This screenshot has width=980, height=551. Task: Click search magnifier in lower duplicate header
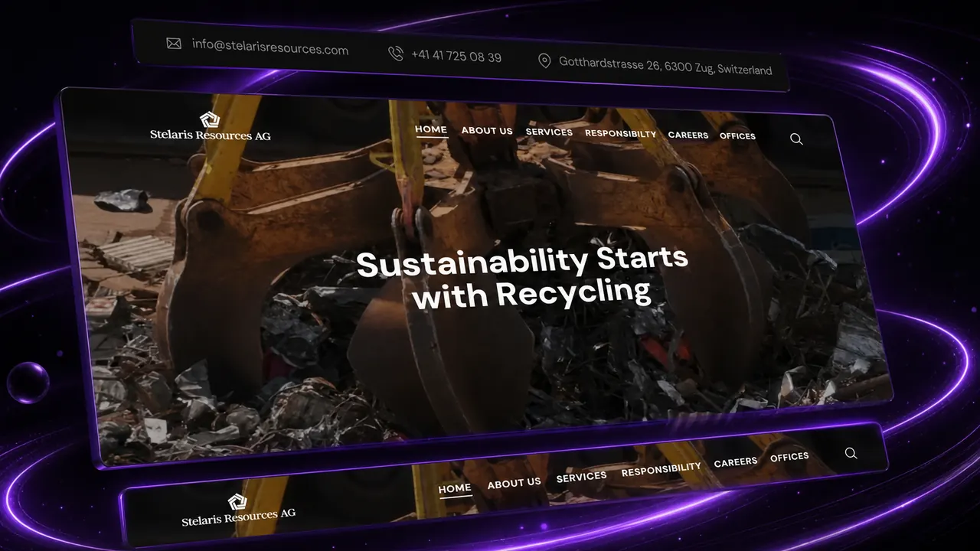(851, 453)
